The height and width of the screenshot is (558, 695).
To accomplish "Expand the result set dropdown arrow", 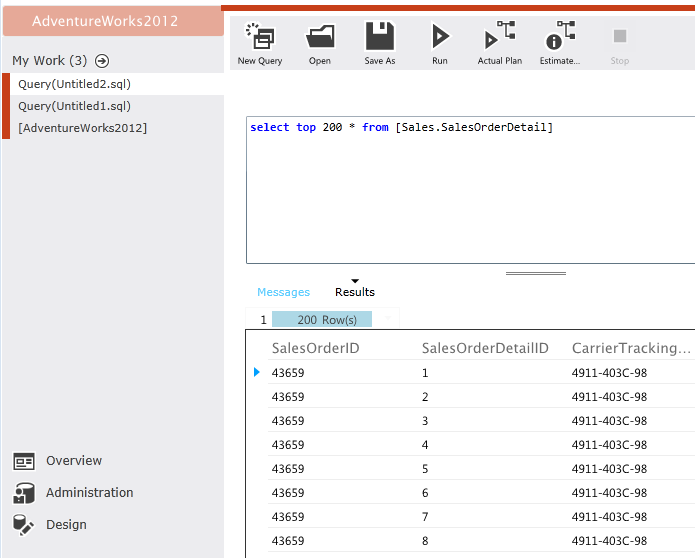I will click(388, 319).
